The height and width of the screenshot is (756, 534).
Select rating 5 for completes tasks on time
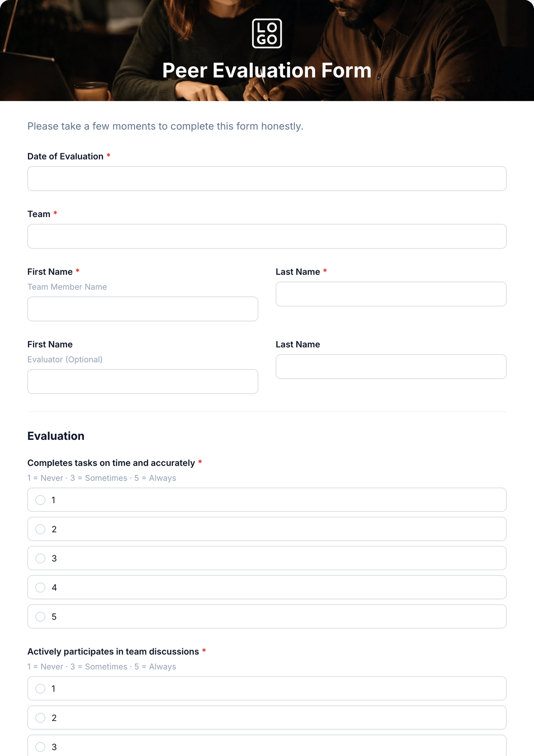(x=267, y=616)
